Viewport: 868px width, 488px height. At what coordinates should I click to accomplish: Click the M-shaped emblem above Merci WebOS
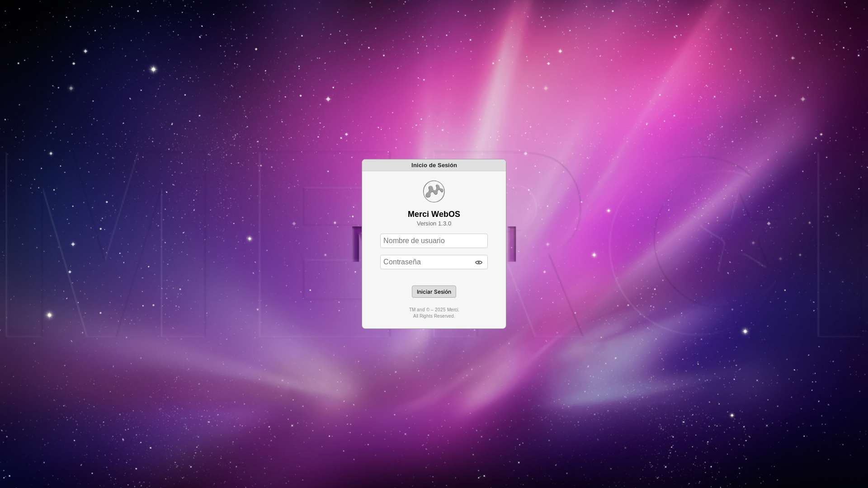[434, 192]
